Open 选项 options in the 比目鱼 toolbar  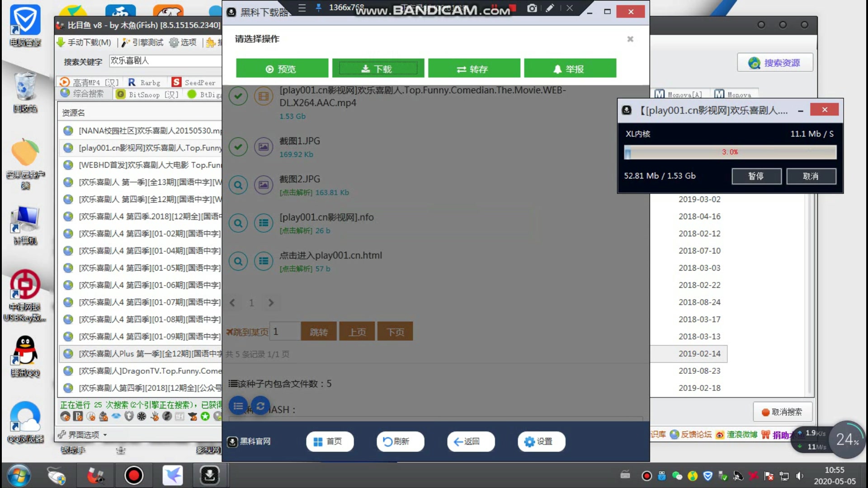point(183,42)
